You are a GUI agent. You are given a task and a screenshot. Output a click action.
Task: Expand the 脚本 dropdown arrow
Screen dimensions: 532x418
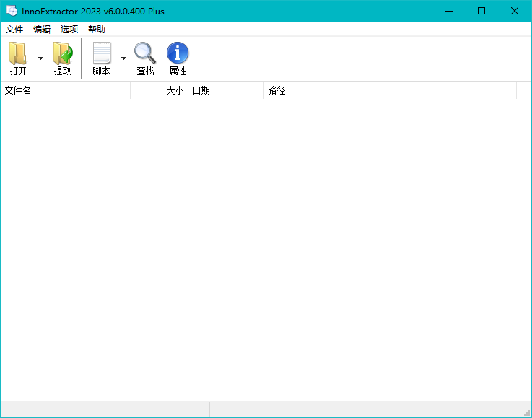(x=124, y=58)
